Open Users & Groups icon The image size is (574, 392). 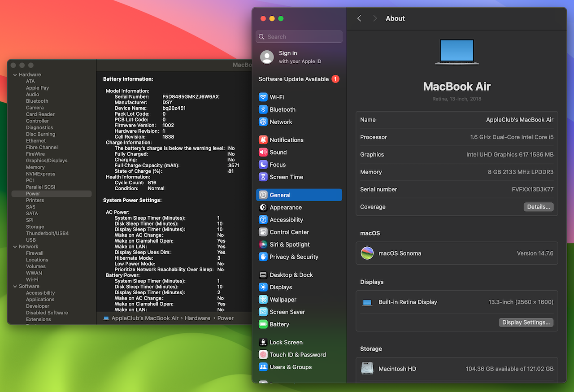click(263, 367)
